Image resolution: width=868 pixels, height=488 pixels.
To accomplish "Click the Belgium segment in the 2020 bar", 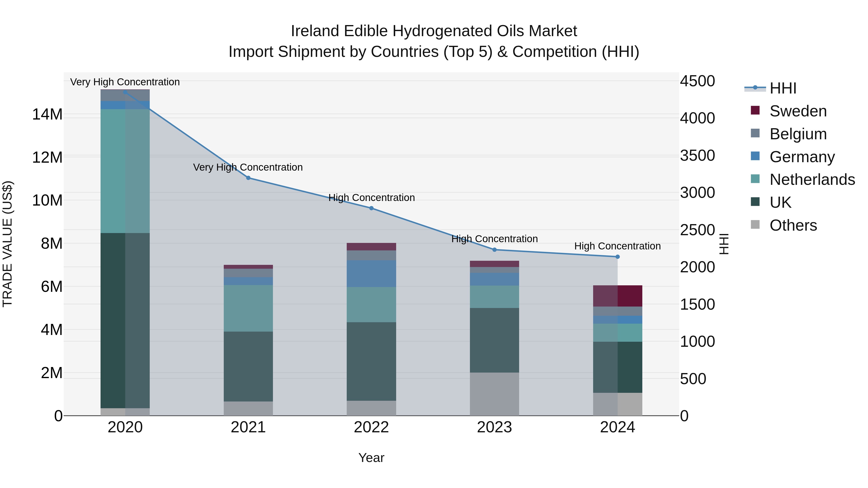I will click(125, 95).
